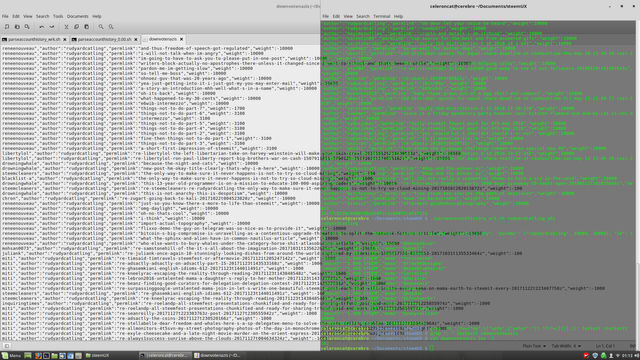Launch Terminal from panel launcher
This screenshot has width=640, height=360.
pos(46,356)
